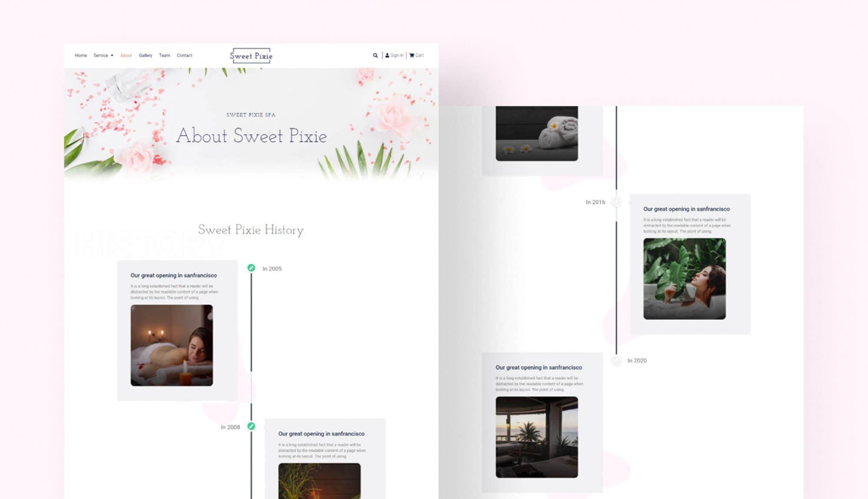Click the faded 2020 timeline marker
This screenshot has width=868, height=499.
click(616, 361)
